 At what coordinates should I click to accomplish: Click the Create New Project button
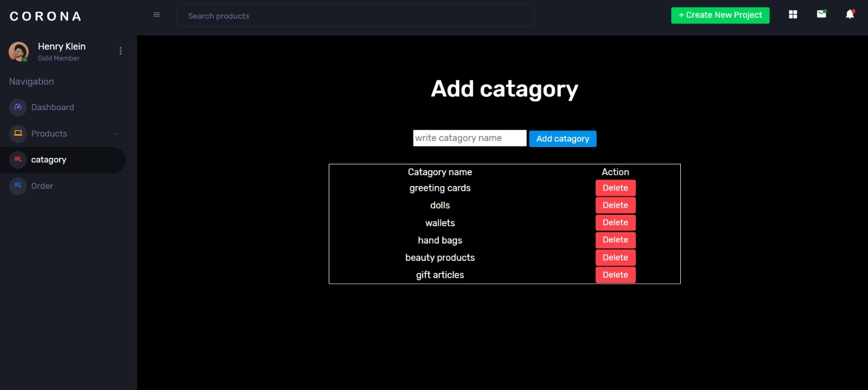point(720,15)
